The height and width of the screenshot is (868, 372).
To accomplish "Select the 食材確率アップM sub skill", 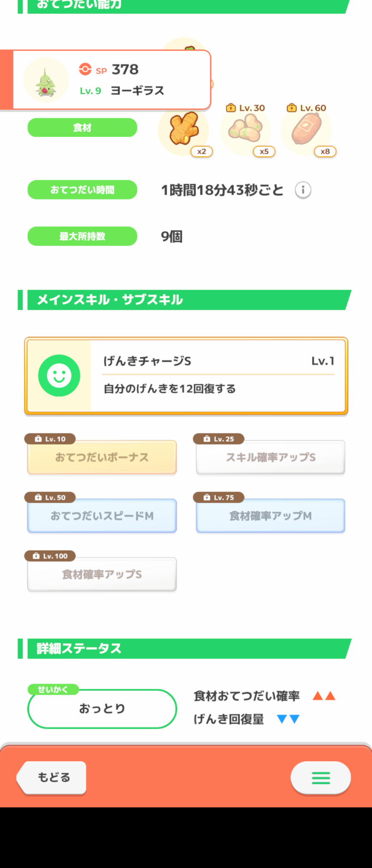I will coord(270,516).
